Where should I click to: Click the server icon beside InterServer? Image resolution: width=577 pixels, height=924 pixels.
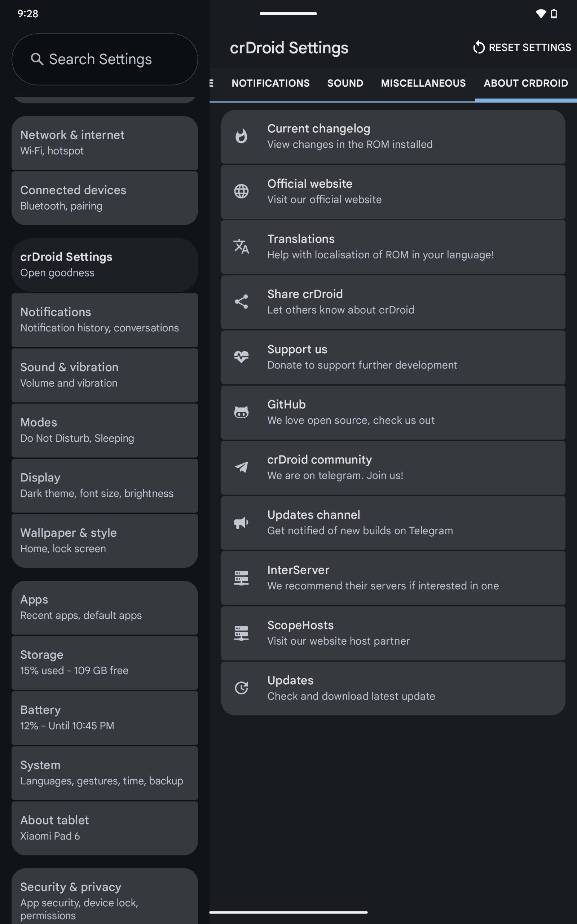click(x=241, y=578)
